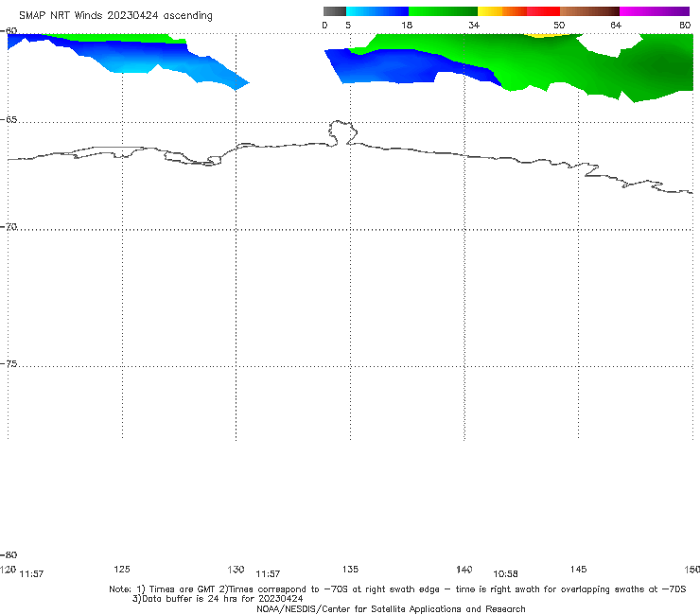Click the "11:57" time beside longitude 130
Viewport: 700px width, 615px height.
pyautogui.click(x=268, y=574)
